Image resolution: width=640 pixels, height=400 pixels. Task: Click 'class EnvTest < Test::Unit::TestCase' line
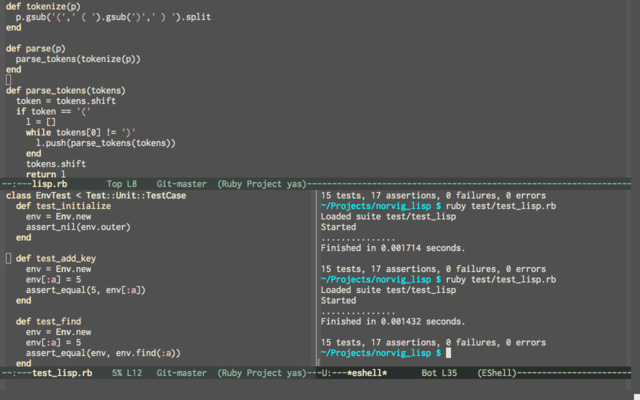point(96,196)
